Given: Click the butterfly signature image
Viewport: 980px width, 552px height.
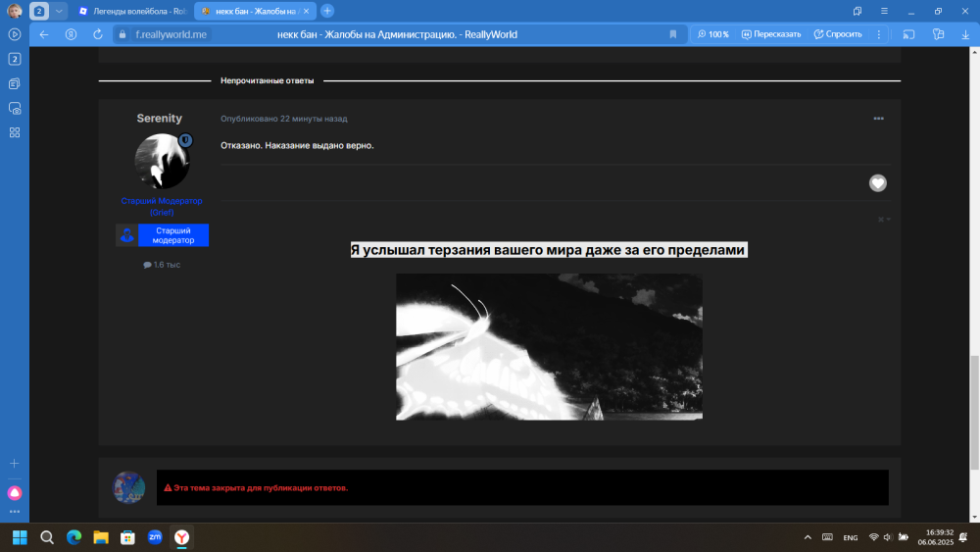Looking at the screenshot, I should point(550,347).
